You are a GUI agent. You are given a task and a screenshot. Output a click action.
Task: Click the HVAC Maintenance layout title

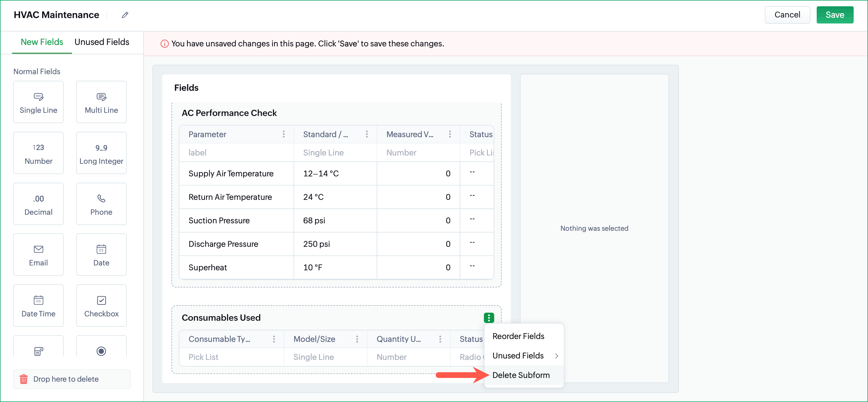56,15
